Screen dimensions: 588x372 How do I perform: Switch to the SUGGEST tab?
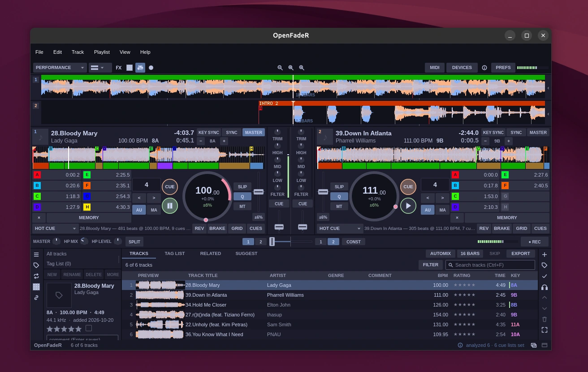(246, 254)
